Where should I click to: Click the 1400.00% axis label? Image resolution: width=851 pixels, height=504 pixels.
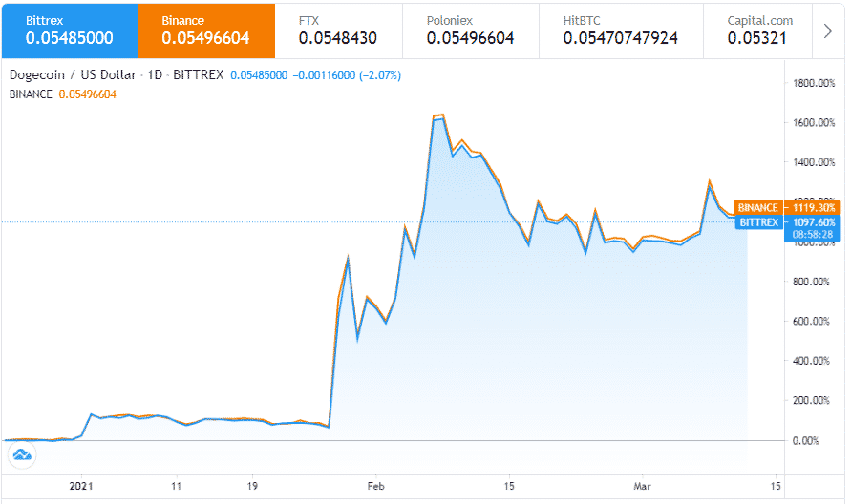814,162
